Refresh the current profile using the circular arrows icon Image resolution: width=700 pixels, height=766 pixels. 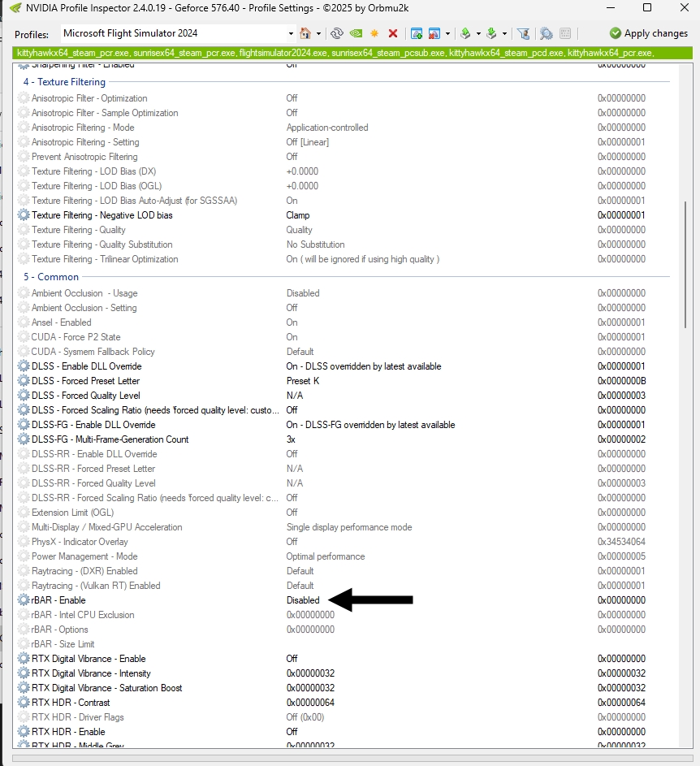(336, 33)
